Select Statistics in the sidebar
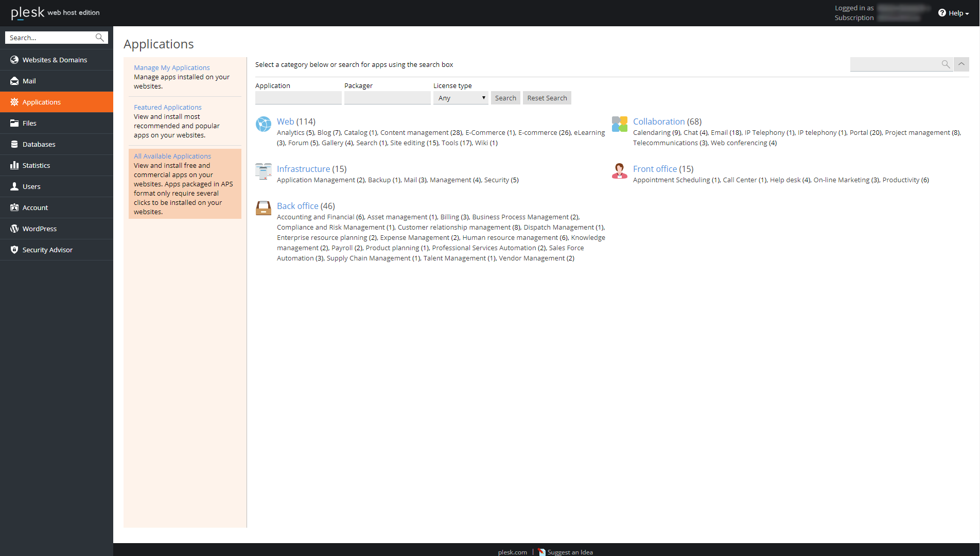The height and width of the screenshot is (556, 980). tap(57, 165)
